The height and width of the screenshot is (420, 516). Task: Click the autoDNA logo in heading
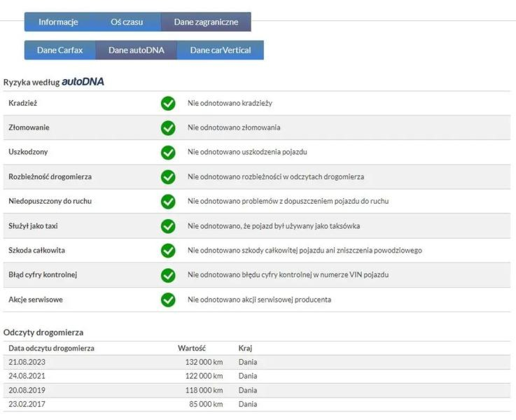[x=83, y=82]
